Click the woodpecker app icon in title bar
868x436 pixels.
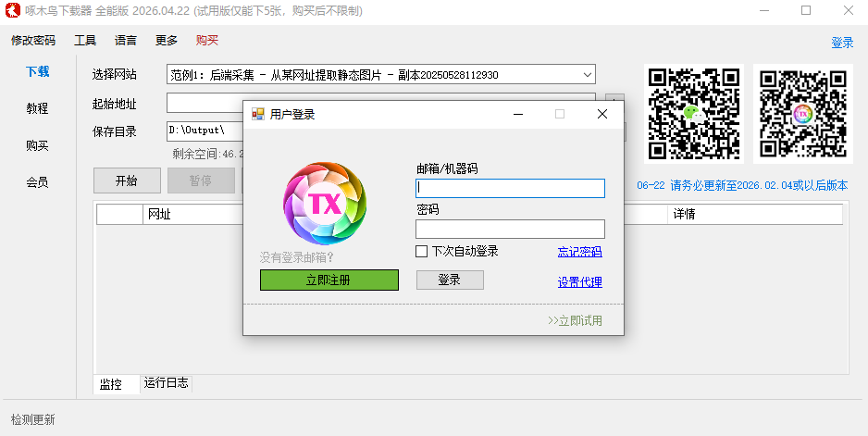(12, 10)
